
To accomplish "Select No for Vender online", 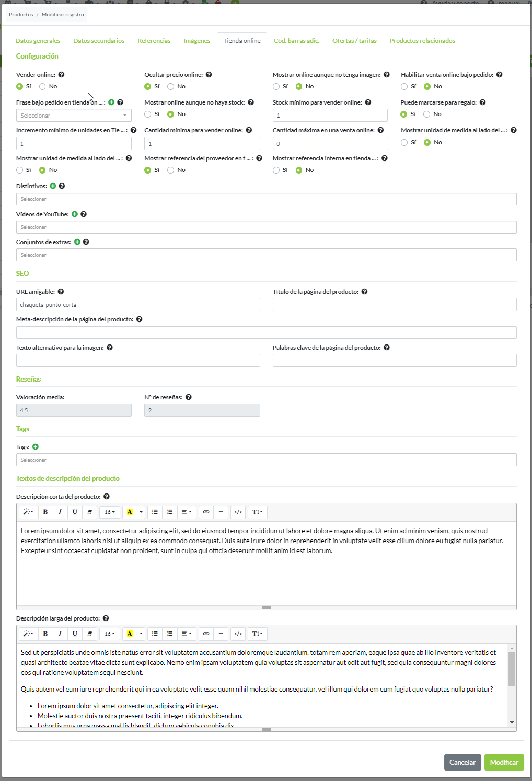I will tap(42, 87).
